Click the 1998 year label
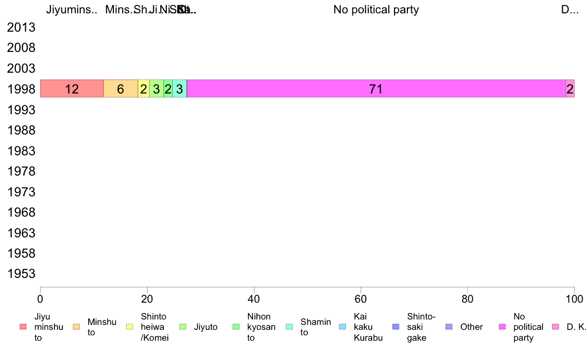The image size is (588, 364). point(21,89)
